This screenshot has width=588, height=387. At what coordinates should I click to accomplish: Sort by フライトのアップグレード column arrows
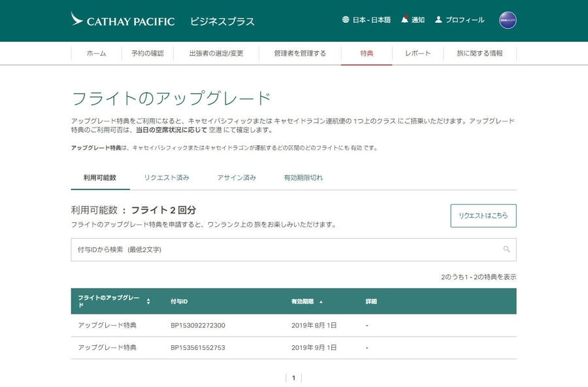point(148,301)
